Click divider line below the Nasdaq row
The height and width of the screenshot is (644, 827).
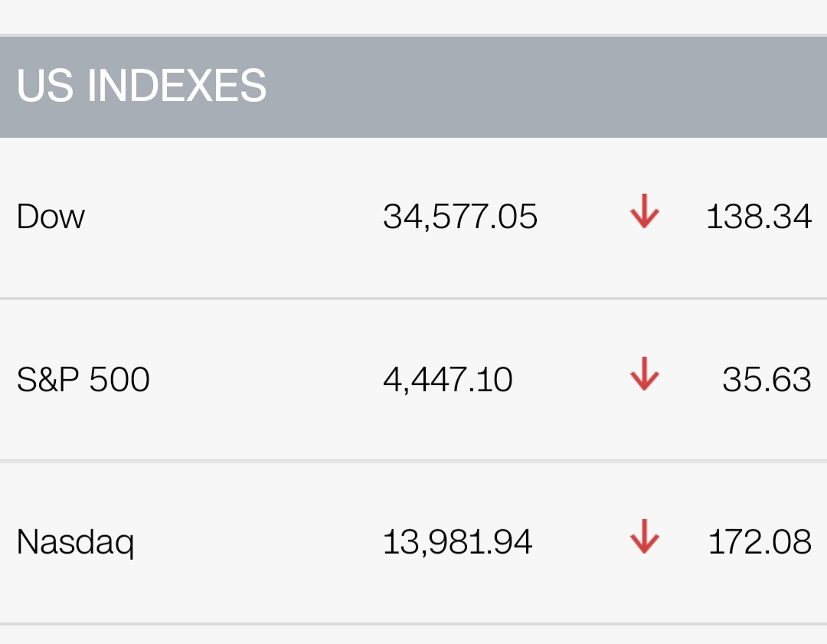tap(413, 624)
